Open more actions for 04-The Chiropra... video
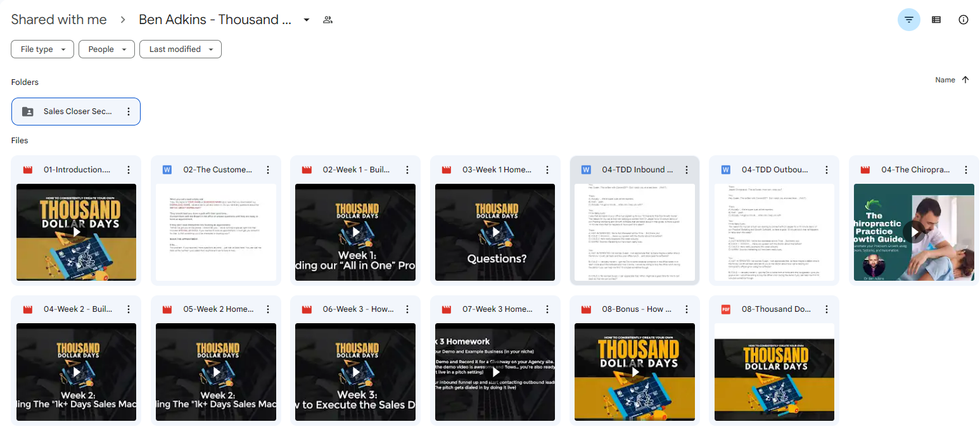Image resolution: width=980 pixels, height=443 pixels. 966,170
